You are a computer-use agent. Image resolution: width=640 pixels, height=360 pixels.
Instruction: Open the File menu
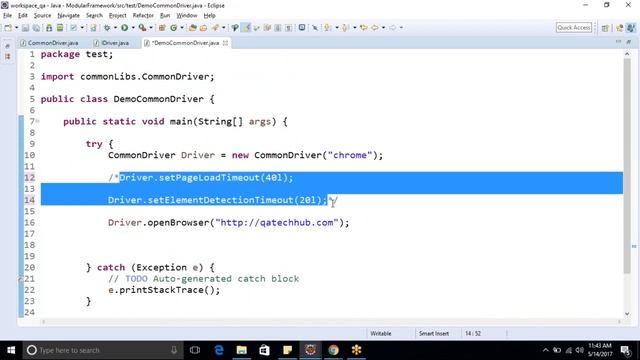coord(7,16)
